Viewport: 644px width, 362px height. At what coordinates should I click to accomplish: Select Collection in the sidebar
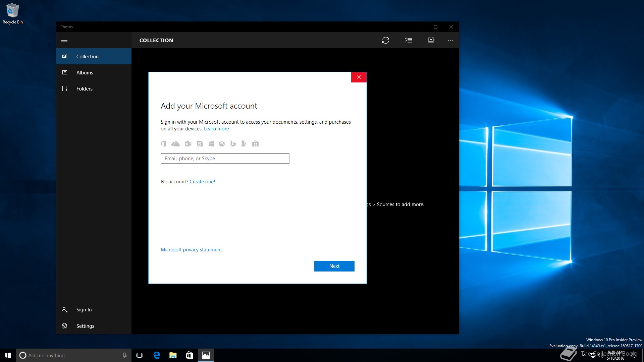(x=87, y=57)
